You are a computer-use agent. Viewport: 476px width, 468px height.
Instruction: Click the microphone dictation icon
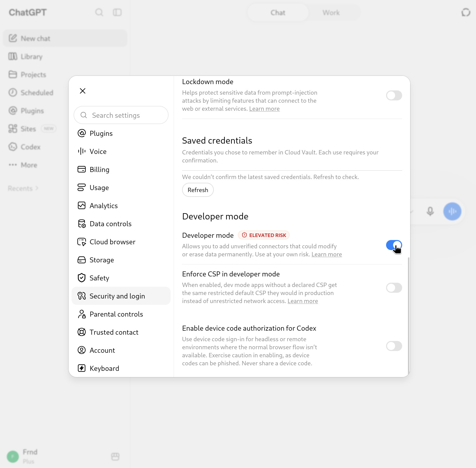point(430,211)
